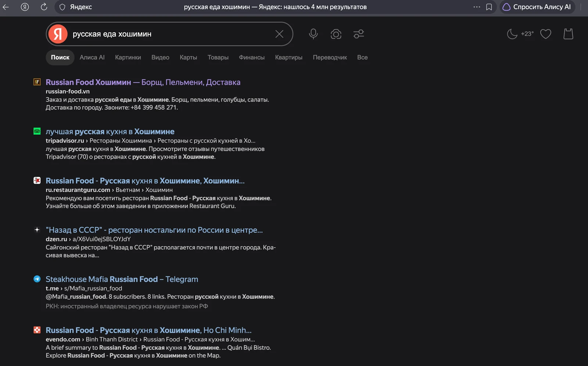Image resolution: width=588 pixels, height=366 pixels.
Task: Reload the page with the refresh icon
Action: 44,7
